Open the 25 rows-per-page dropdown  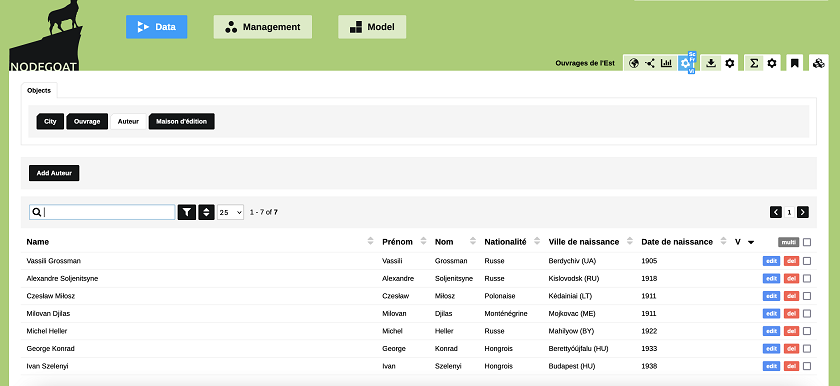(x=230, y=212)
